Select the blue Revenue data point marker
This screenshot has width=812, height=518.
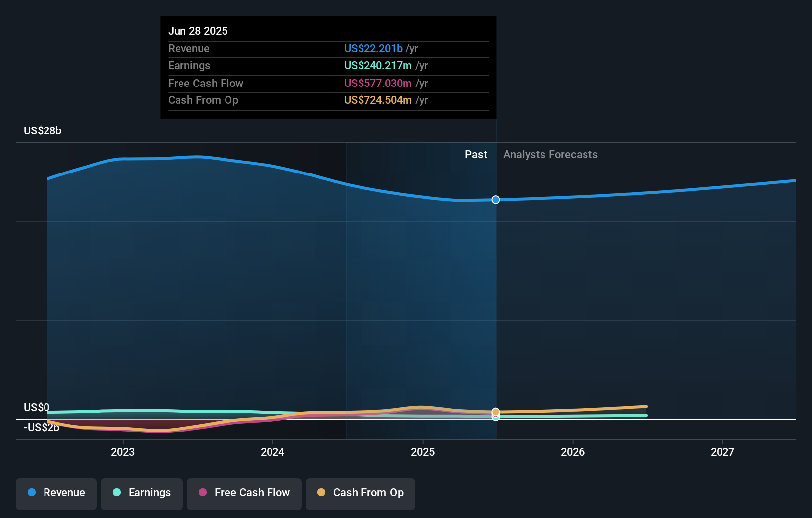pos(496,200)
